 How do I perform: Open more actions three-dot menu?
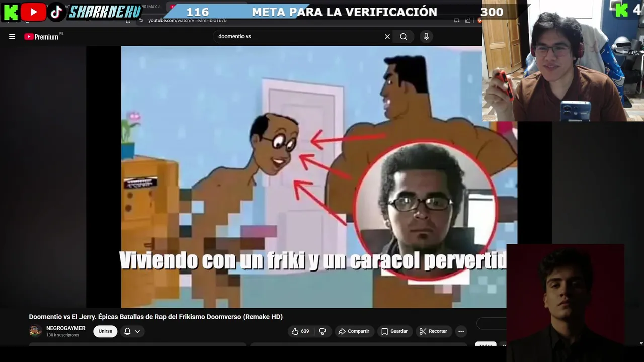point(461,331)
